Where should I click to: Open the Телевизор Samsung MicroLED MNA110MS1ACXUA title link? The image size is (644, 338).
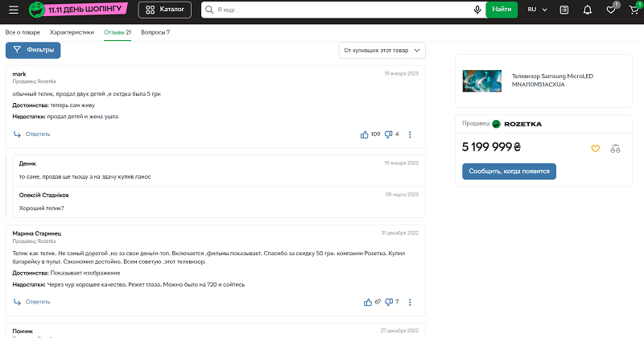[552, 80]
